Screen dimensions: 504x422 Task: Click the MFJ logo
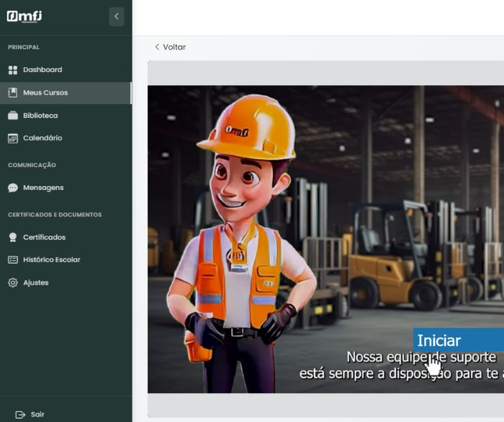click(x=24, y=16)
